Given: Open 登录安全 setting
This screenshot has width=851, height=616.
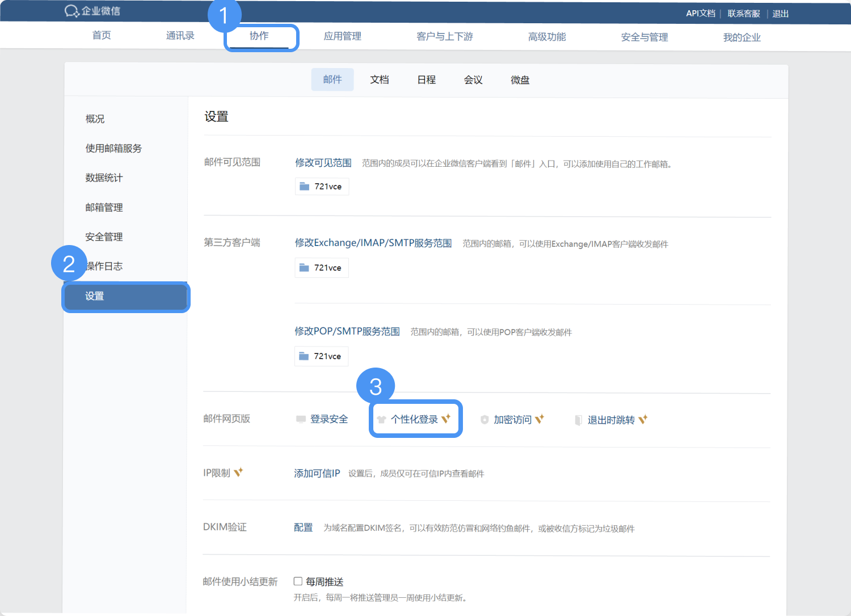Looking at the screenshot, I should pos(329,419).
